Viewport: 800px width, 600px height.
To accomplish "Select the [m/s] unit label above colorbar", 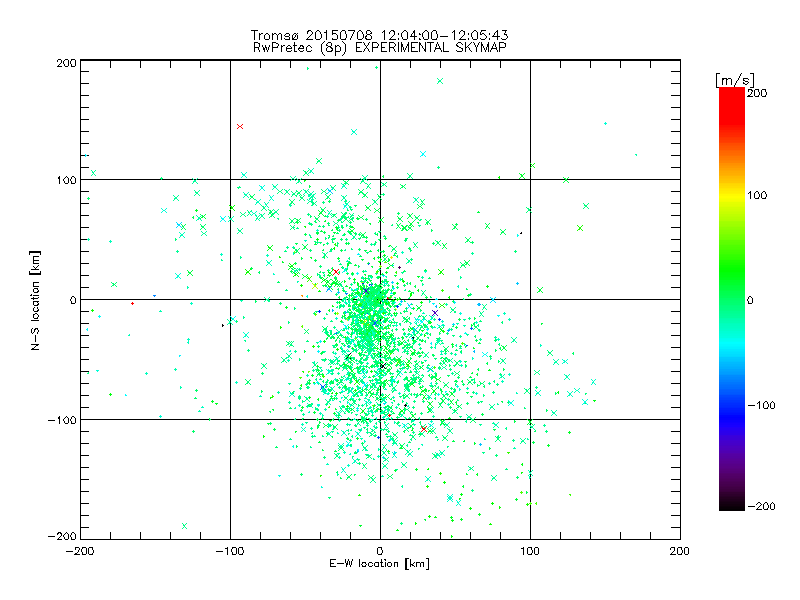I will click(x=735, y=80).
